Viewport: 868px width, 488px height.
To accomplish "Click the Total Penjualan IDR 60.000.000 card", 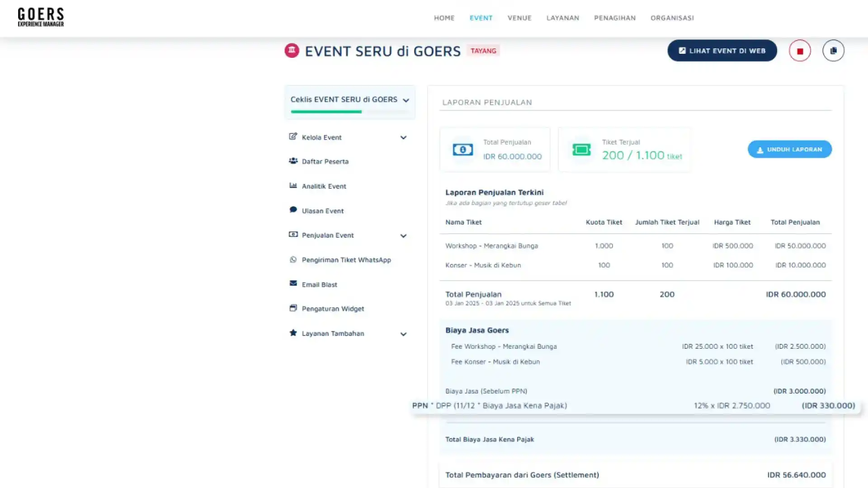I will (x=495, y=150).
